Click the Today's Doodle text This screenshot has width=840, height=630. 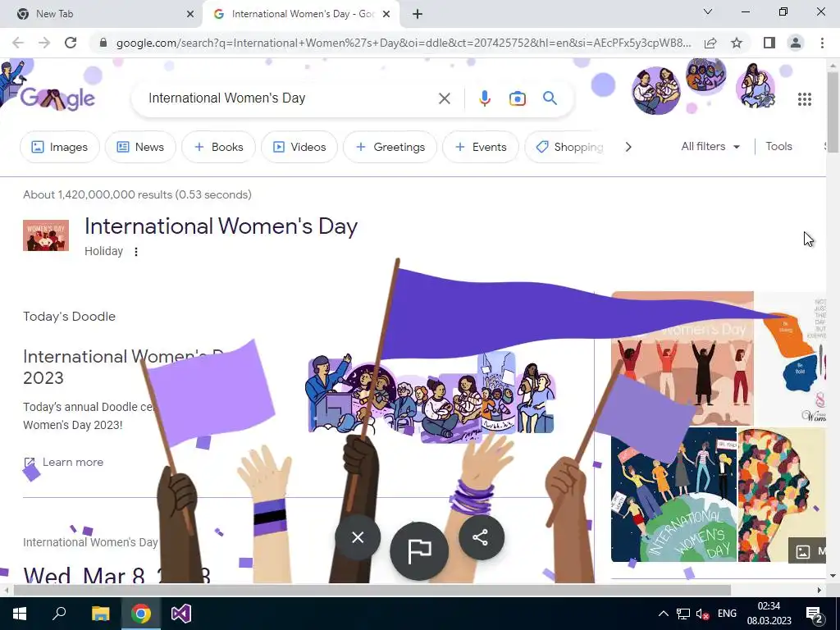(x=69, y=317)
